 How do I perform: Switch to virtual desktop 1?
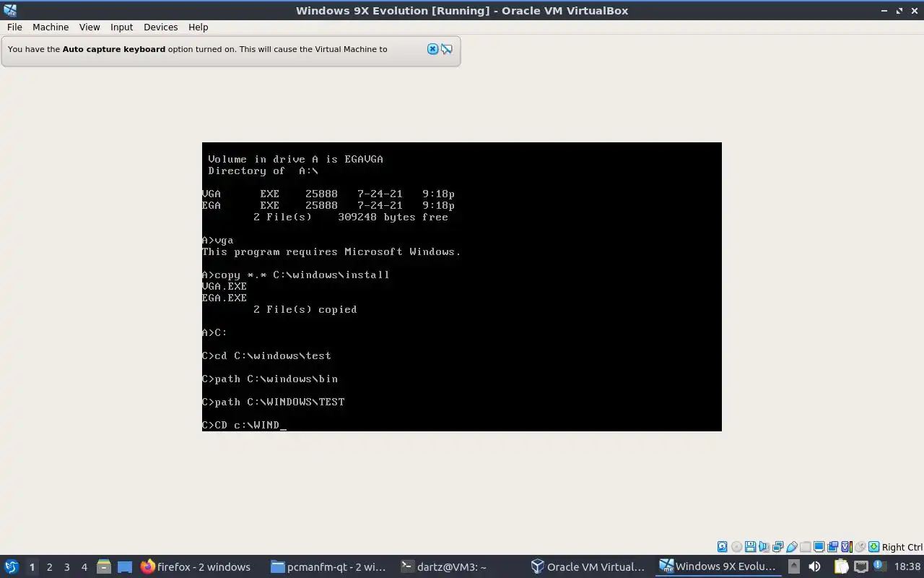(32, 567)
